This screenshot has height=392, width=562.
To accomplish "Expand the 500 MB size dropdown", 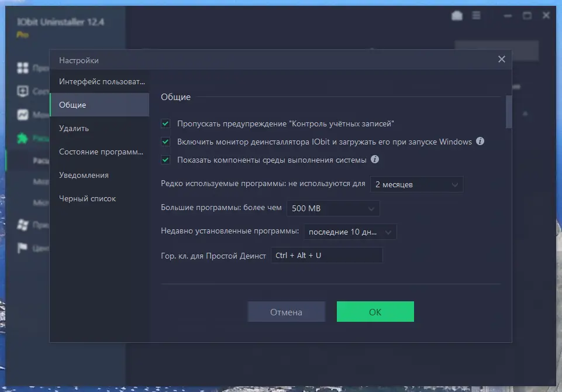I will (333, 208).
